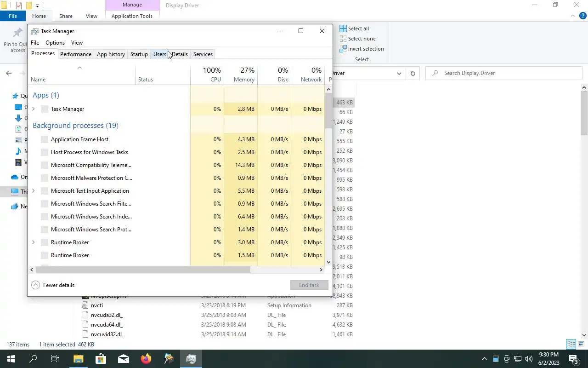Open the Explorer View ribbon tab
The height and width of the screenshot is (368, 588).
click(x=91, y=16)
